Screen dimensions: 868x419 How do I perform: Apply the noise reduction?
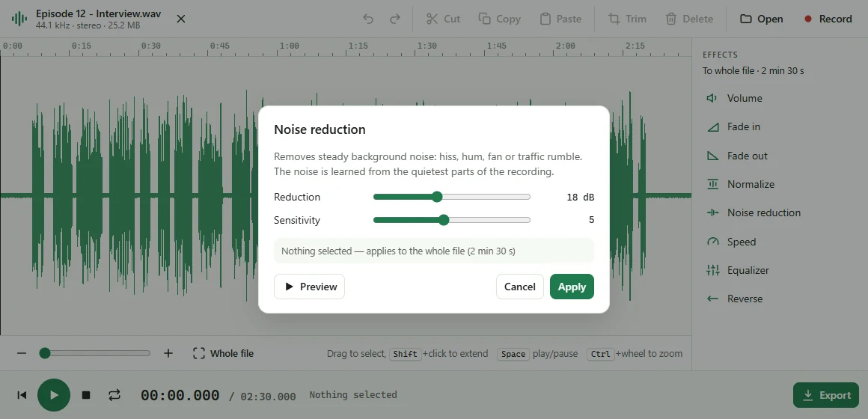572,287
